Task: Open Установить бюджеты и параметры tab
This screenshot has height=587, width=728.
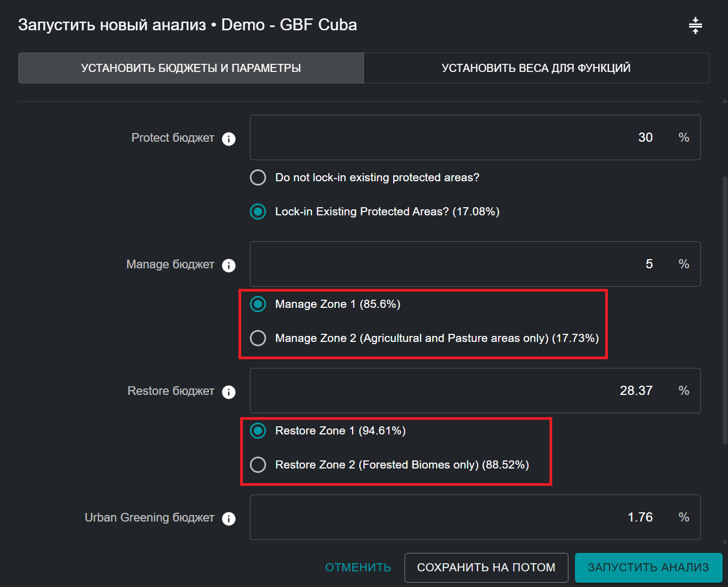Action: tap(191, 68)
